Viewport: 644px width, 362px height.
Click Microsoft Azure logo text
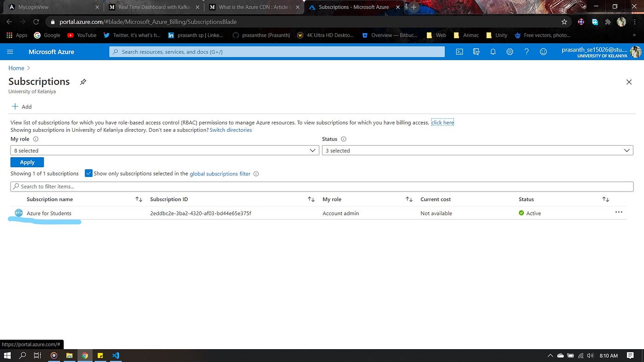coord(51,52)
